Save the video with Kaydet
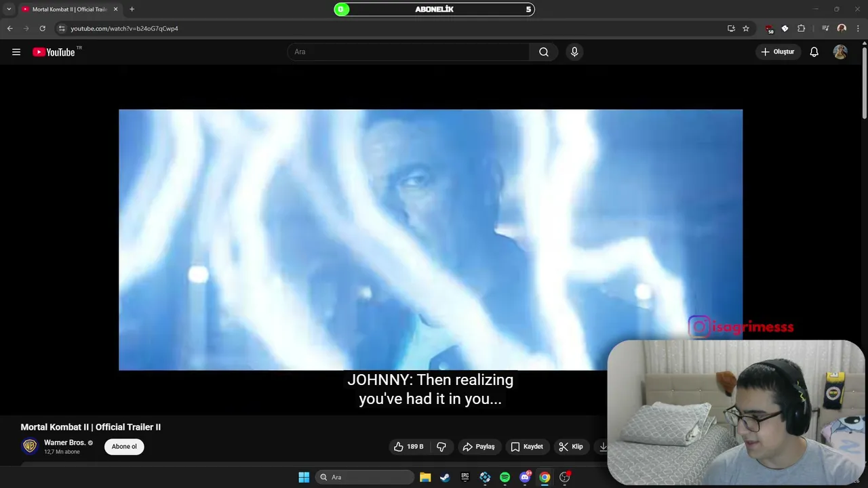The height and width of the screenshot is (488, 868). pyautogui.click(x=527, y=447)
